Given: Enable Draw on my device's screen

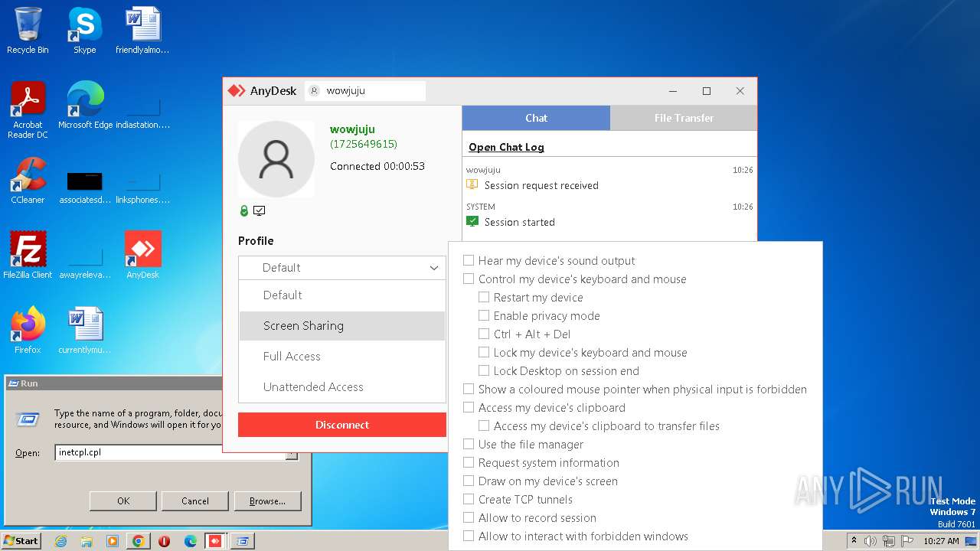Looking at the screenshot, I should click(469, 481).
